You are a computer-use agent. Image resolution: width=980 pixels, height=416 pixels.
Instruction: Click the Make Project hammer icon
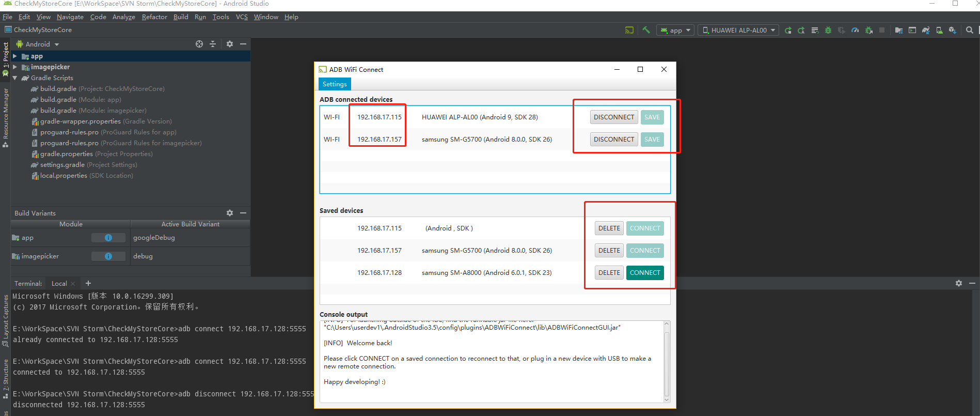(x=646, y=30)
